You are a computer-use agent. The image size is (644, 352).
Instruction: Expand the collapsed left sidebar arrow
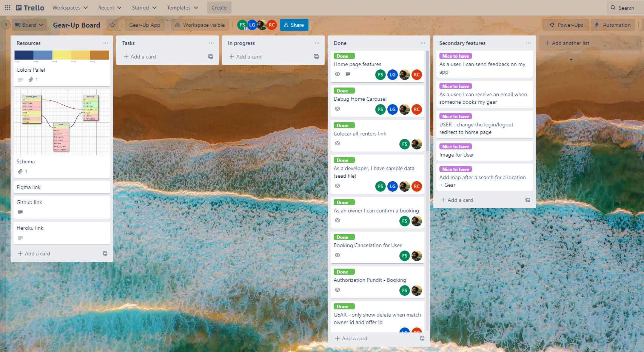click(6, 25)
